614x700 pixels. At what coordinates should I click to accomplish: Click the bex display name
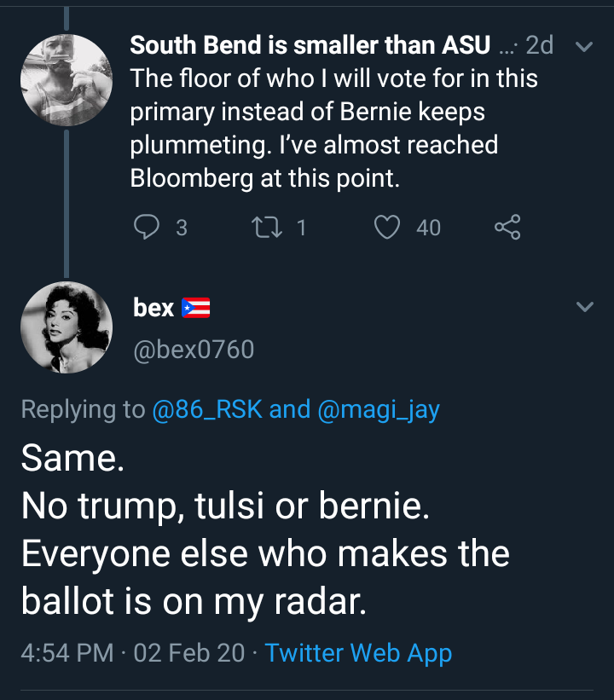tap(153, 308)
